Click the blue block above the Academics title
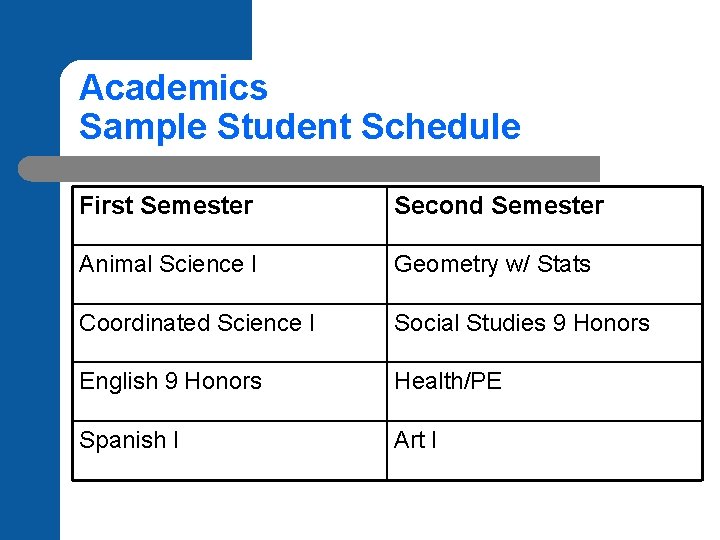720x540 pixels. point(150,28)
